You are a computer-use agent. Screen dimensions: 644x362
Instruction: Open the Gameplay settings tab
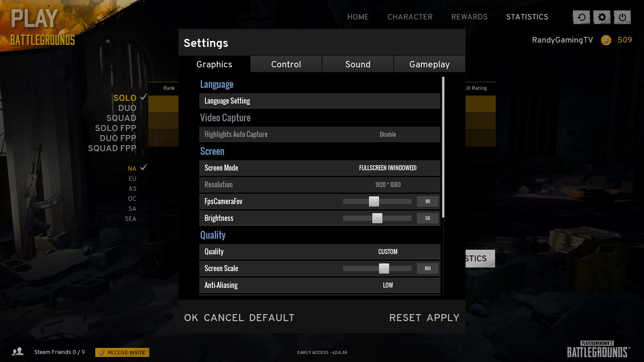pos(429,64)
